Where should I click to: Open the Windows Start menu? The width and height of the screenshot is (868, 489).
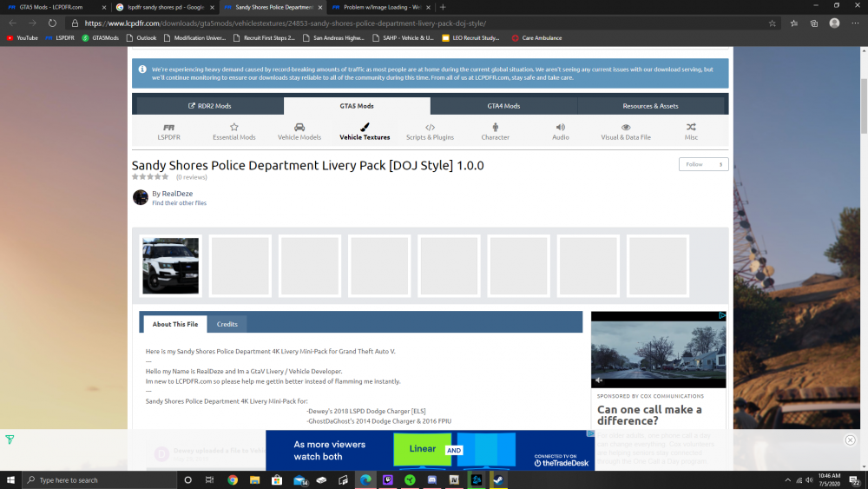click(x=10, y=480)
